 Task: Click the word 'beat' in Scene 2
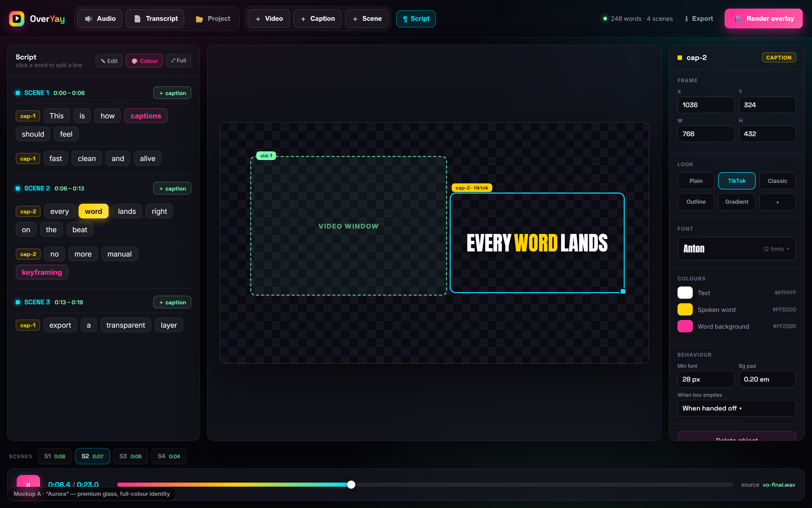pyautogui.click(x=80, y=230)
